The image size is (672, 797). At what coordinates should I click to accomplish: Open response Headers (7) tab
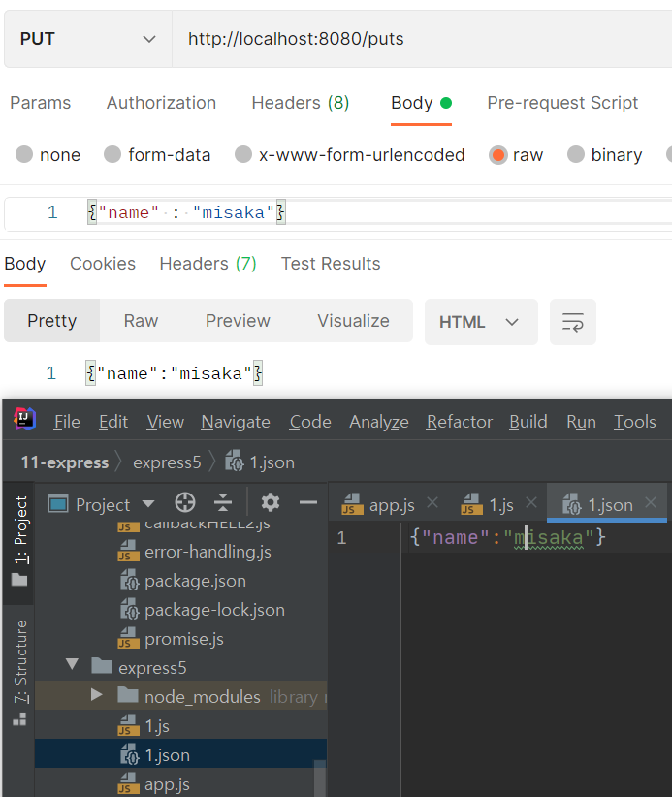(208, 264)
